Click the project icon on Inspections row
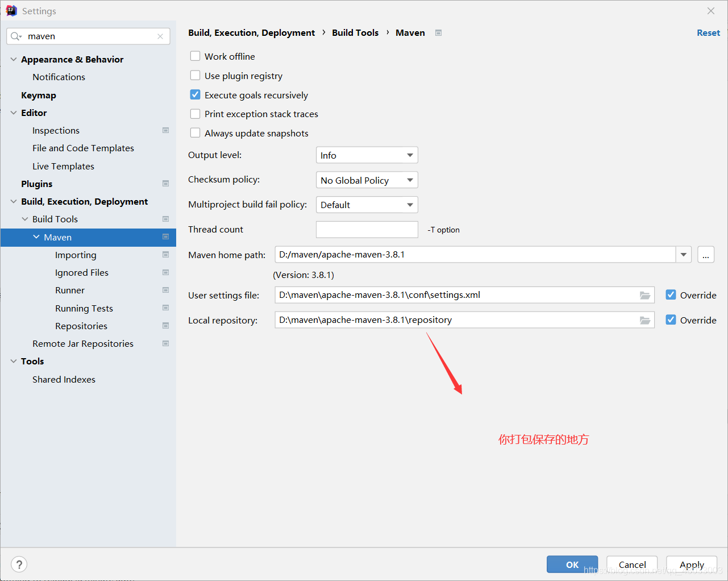 (x=165, y=130)
